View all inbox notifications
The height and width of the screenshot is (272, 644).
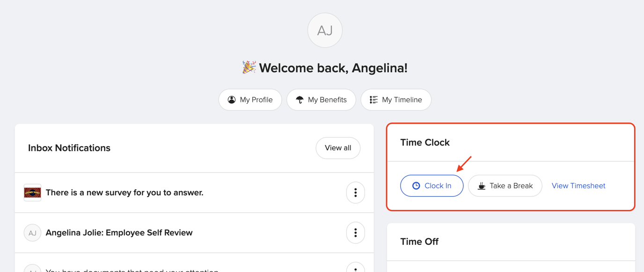coord(338,148)
